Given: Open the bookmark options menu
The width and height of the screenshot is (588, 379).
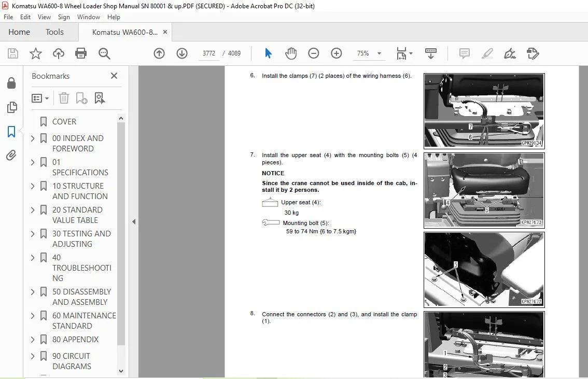Looking at the screenshot, I should click(x=40, y=98).
